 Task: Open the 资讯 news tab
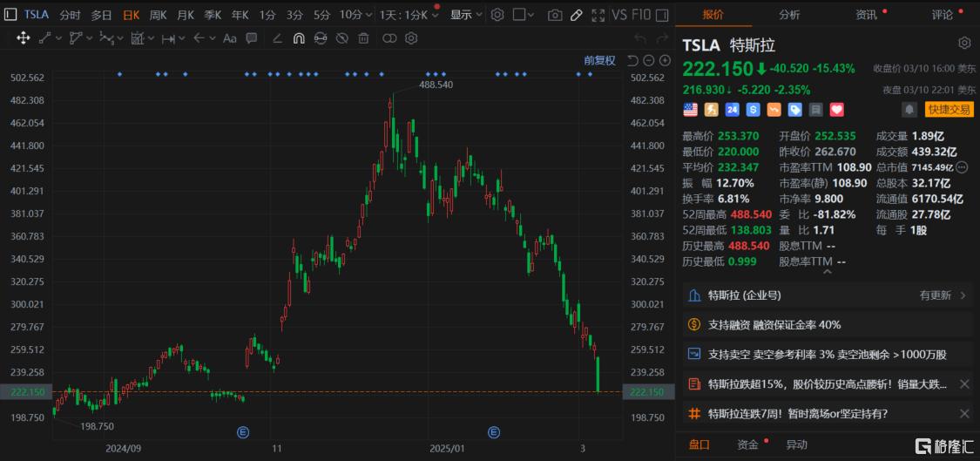[x=866, y=15]
